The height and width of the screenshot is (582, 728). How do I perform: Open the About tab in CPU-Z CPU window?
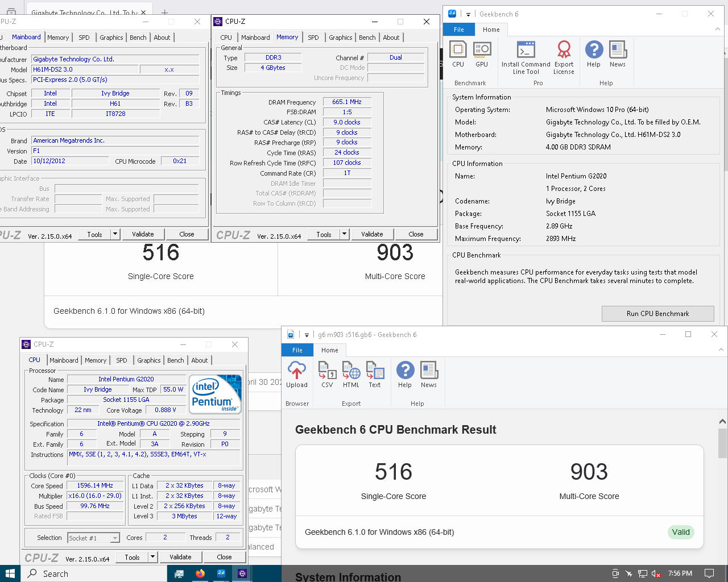pyautogui.click(x=200, y=360)
